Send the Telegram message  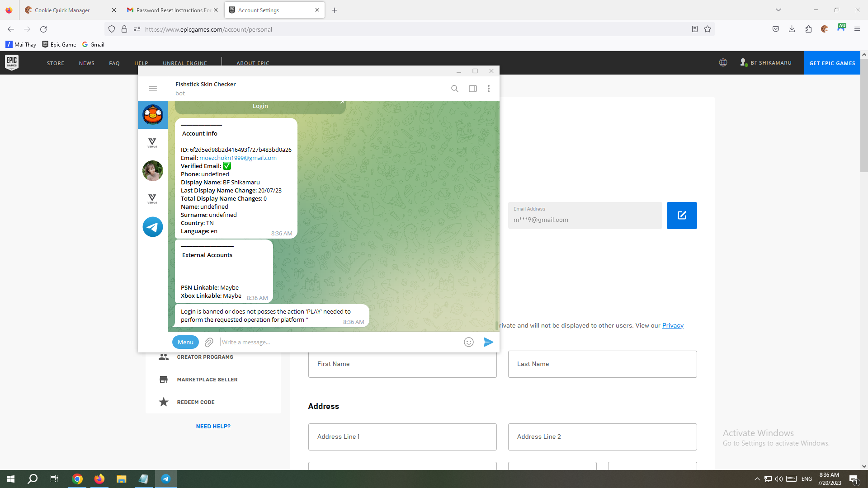click(488, 342)
